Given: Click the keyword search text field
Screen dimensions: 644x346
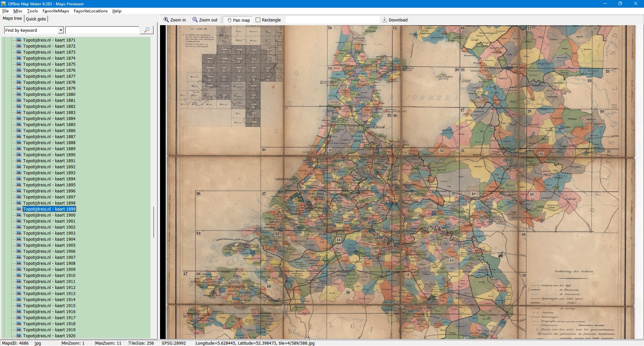Looking at the screenshot, I should pyautogui.click(x=102, y=30).
